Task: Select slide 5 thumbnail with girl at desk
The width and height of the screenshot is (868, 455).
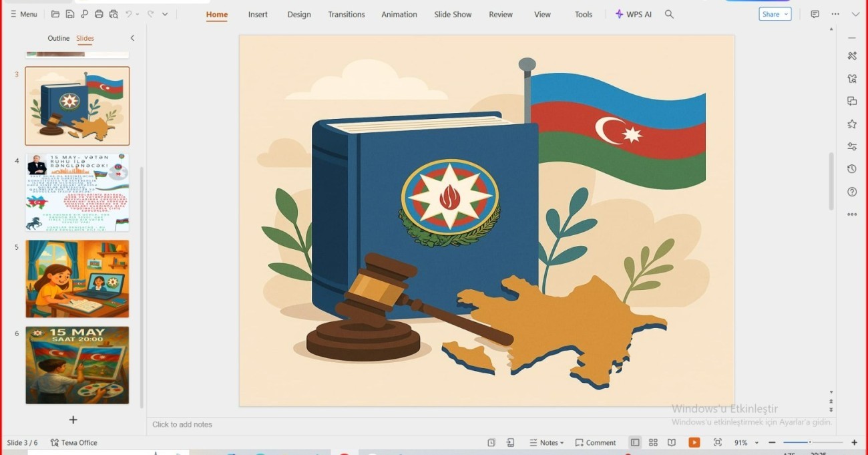Action: [77, 279]
